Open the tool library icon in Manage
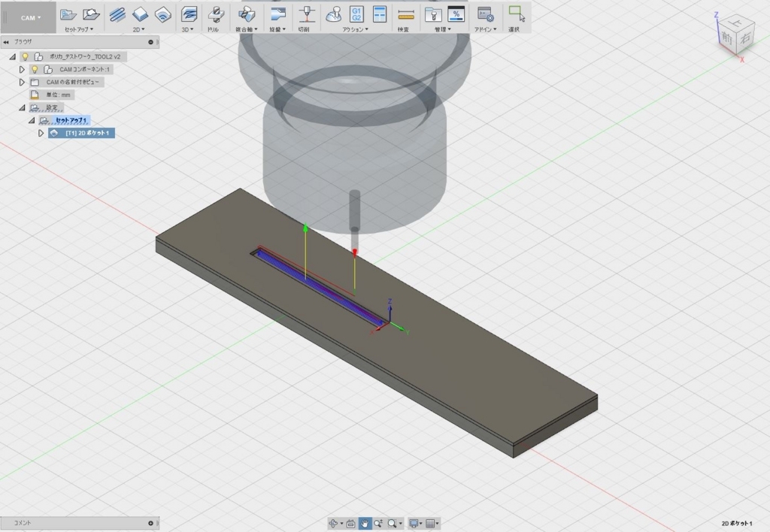 (432, 14)
